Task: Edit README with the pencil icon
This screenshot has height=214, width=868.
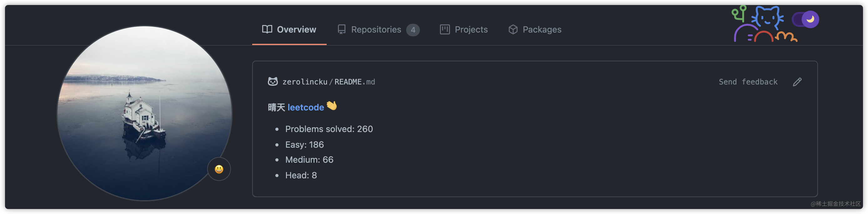Action: pos(797,82)
